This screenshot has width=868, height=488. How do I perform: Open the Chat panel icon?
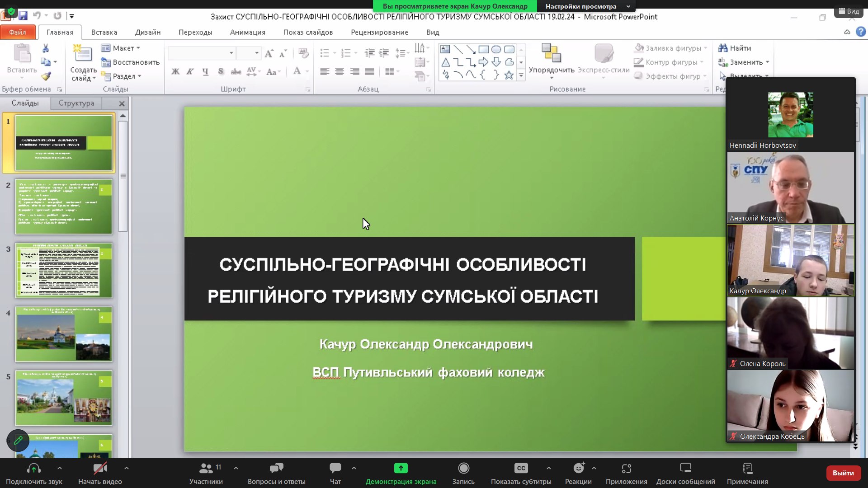[335, 468]
